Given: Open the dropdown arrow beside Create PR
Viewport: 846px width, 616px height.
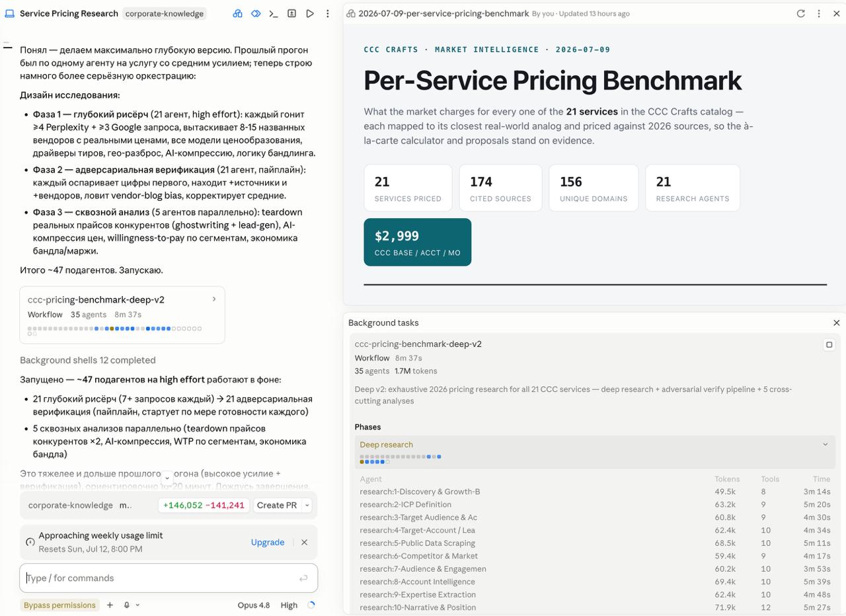Looking at the screenshot, I should click(x=307, y=505).
